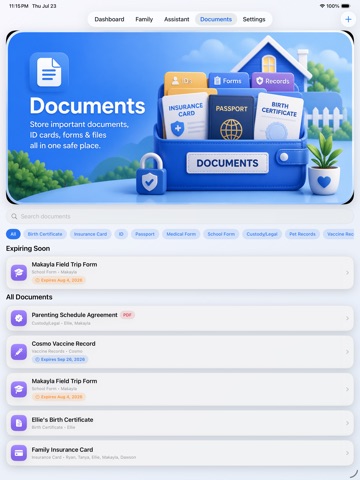The image size is (360, 480).
Task: Open Ellie's Birth Certificate title
Action: [x=62, y=420]
